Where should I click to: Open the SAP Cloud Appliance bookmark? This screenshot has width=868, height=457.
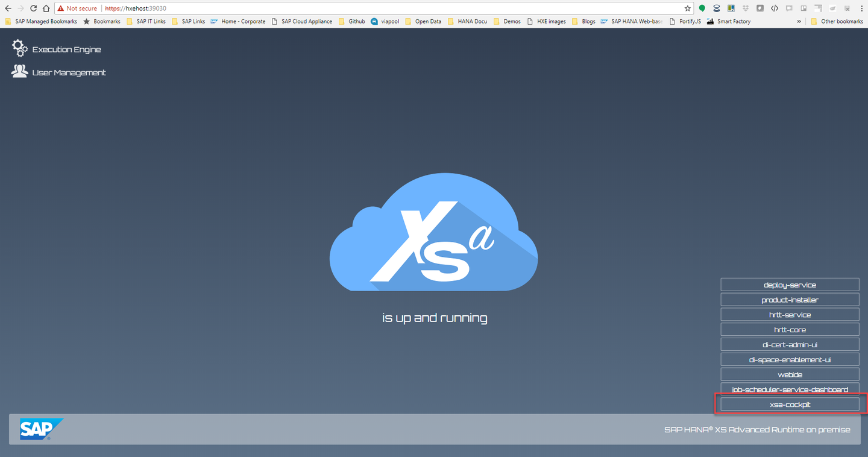pyautogui.click(x=301, y=21)
